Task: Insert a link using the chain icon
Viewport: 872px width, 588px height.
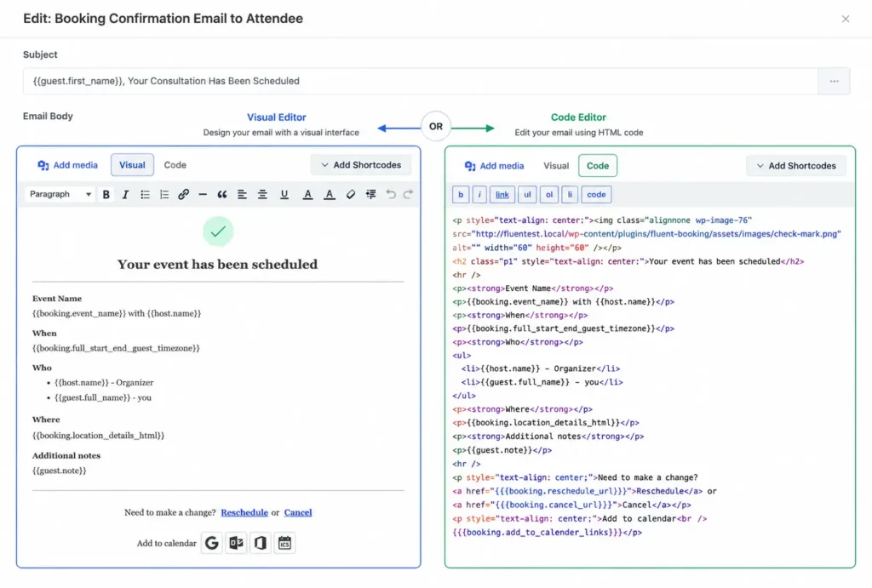Action: (x=184, y=195)
